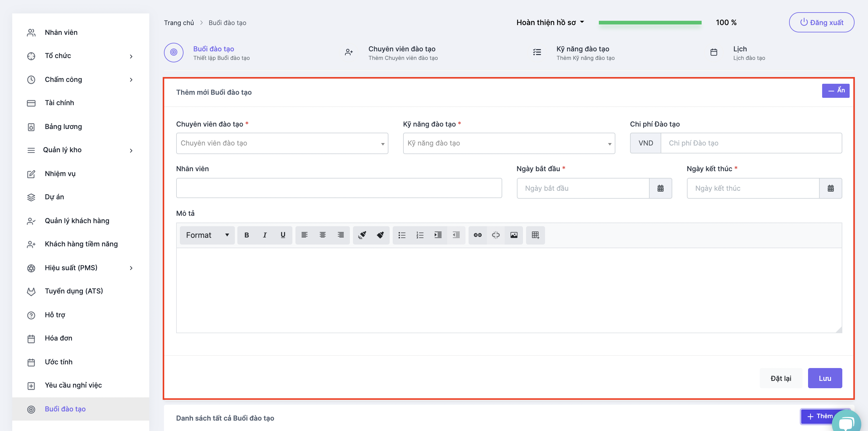This screenshot has width=868, height=431.
Task: Click the Buổi đào tạo target circle icon
Action: 31,409
